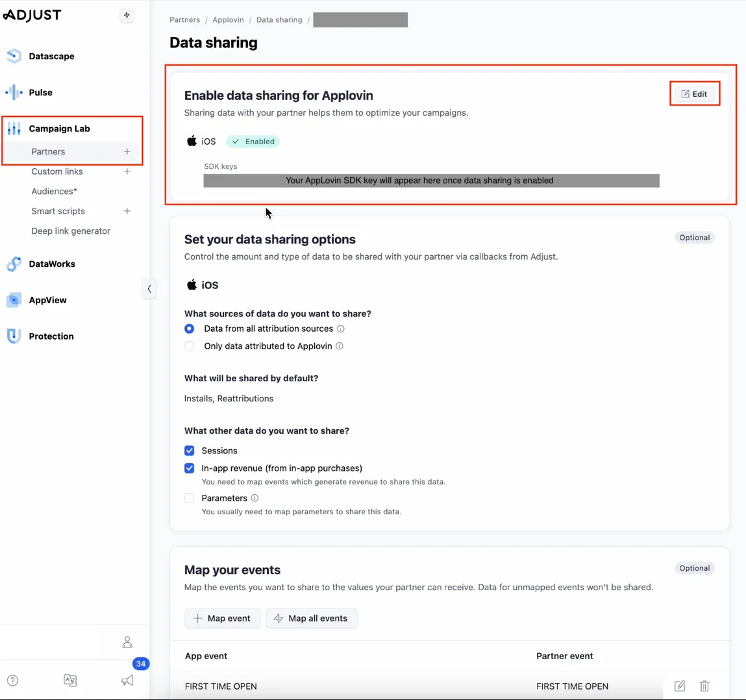This screenshot has width=746, height=700.
Task: Open the Deep link generator page
Action: point(71,231)
